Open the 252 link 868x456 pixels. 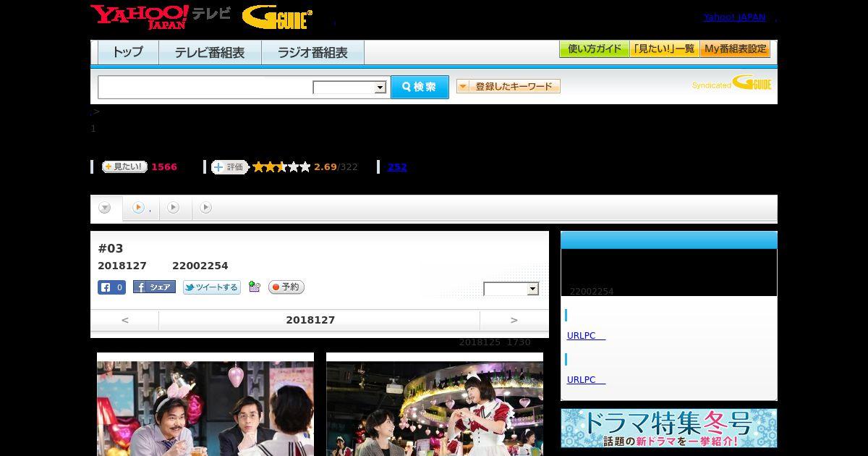click(397, 167)
